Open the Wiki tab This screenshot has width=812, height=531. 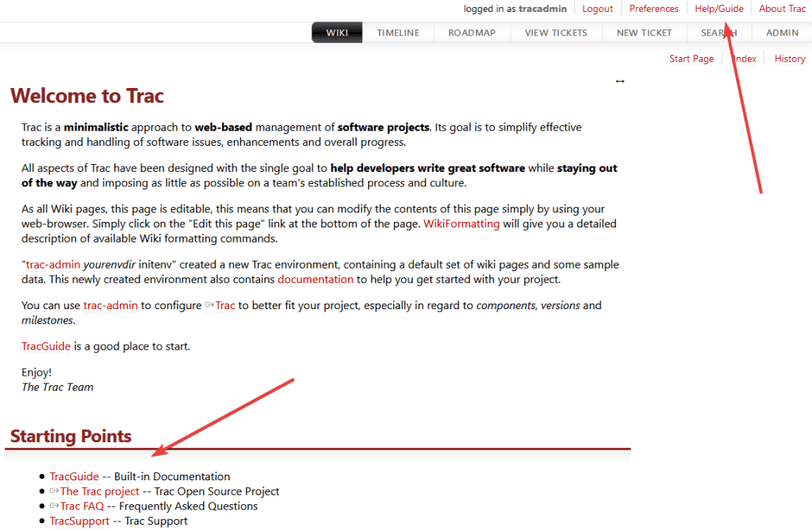click(x=337, y=32)
